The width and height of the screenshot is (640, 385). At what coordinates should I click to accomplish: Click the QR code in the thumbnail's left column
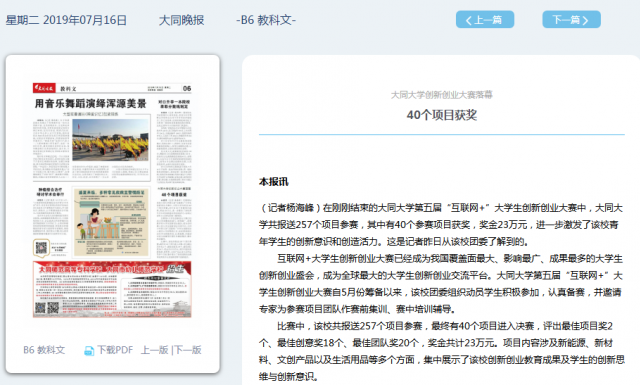tap(41, 247)
